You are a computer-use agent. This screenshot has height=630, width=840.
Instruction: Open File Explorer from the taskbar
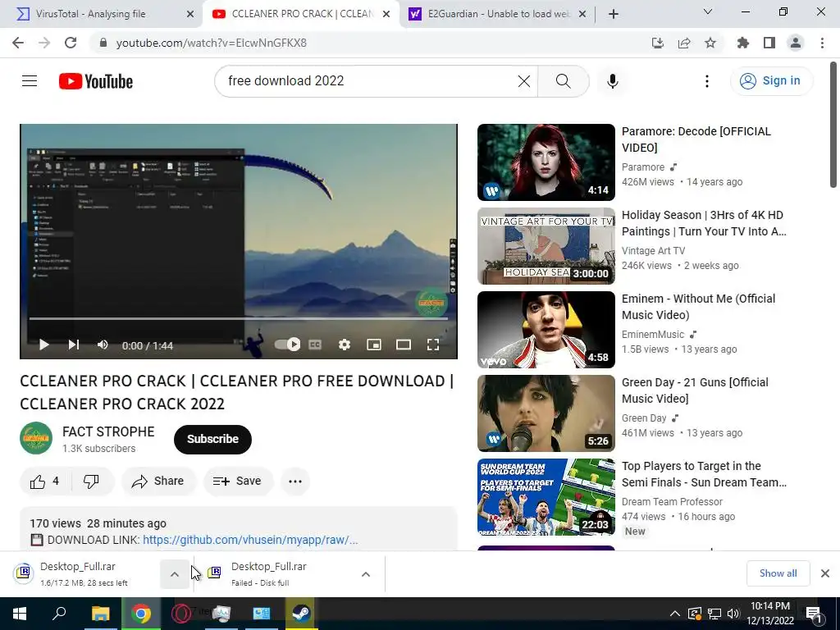[100, 614]
